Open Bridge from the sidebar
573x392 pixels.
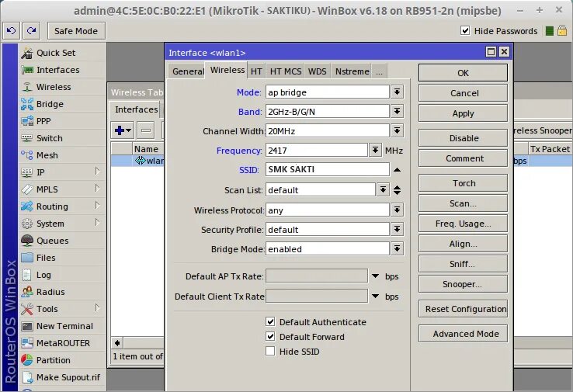[x=50, y=104]
